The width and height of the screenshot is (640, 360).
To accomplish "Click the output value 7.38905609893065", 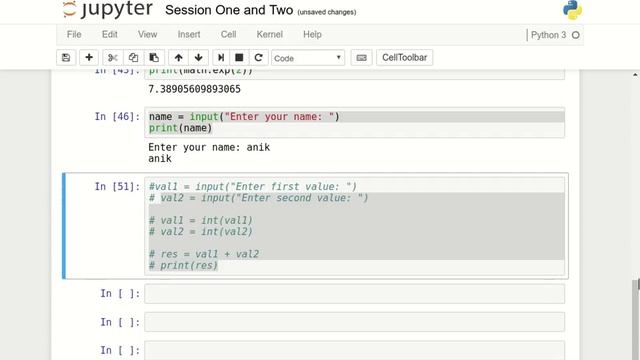I will click(x=194, y=89).
